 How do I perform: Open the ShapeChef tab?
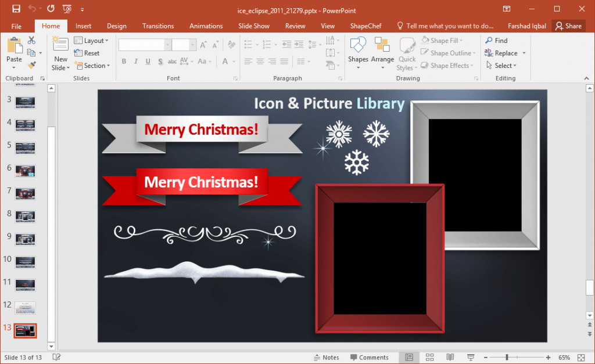pyautogui.click(x=365, y=26)
